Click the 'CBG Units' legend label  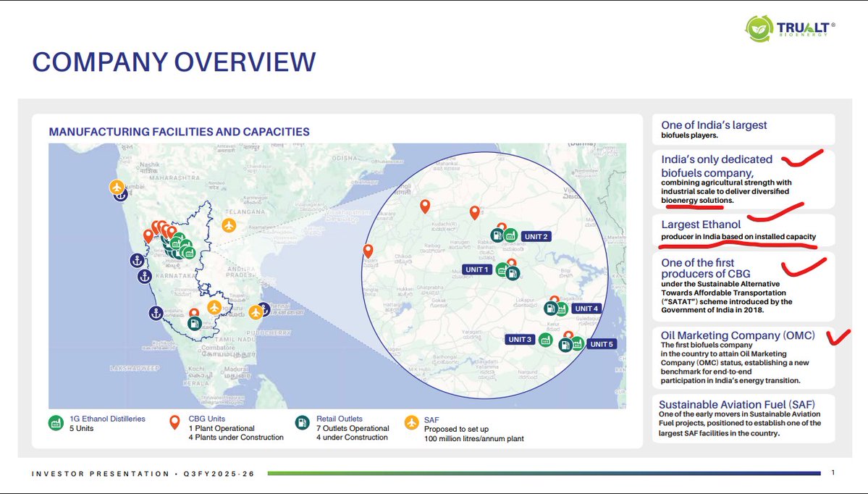click(x=207, y=419)
